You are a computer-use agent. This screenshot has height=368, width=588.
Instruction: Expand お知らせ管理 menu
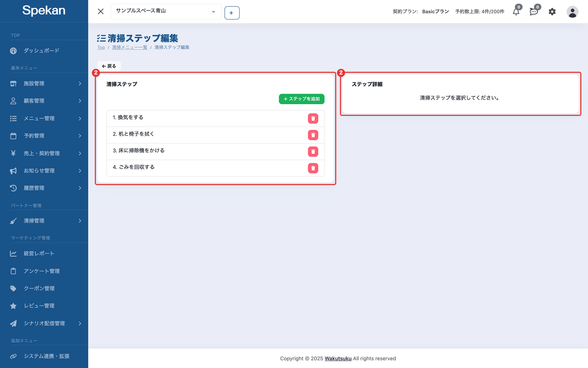click(x=44, y=171)
